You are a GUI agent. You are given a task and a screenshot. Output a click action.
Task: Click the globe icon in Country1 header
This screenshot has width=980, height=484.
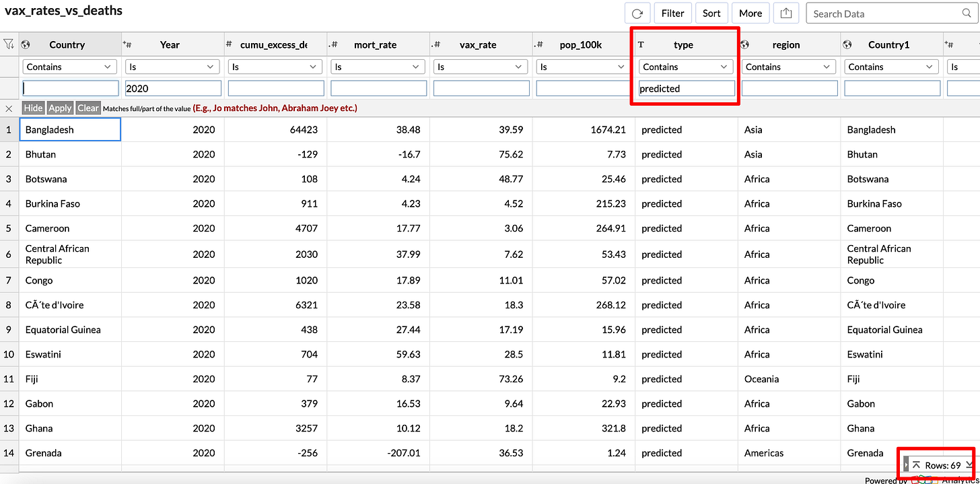[x=848, y=44]
